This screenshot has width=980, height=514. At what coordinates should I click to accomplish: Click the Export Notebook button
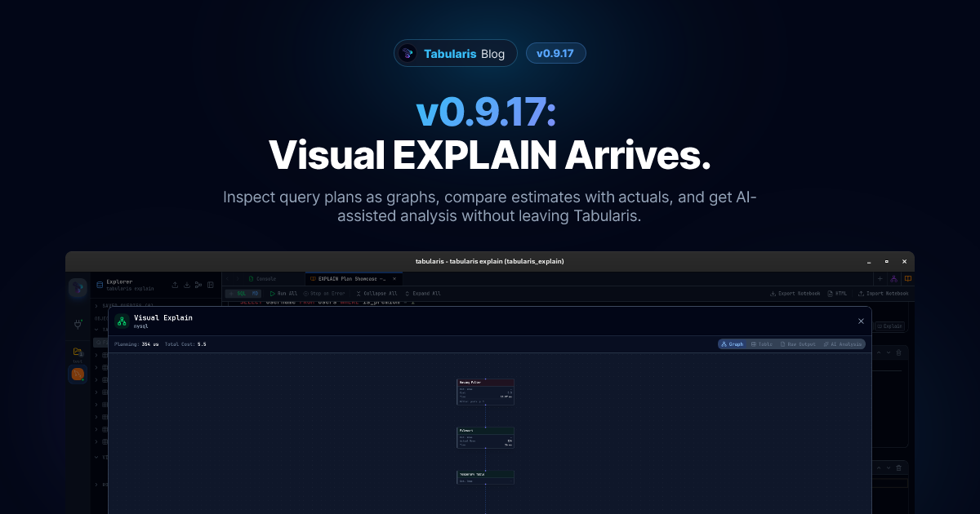pos(795,294)
